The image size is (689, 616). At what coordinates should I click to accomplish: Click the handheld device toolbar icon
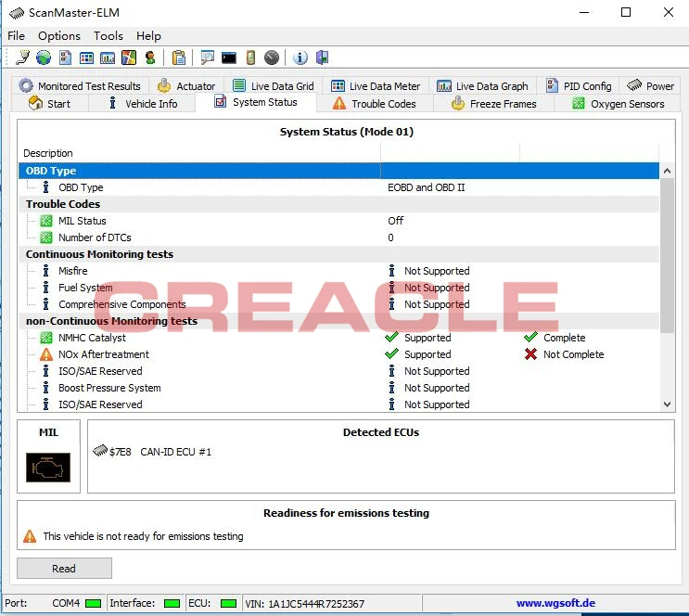(250, 58)
